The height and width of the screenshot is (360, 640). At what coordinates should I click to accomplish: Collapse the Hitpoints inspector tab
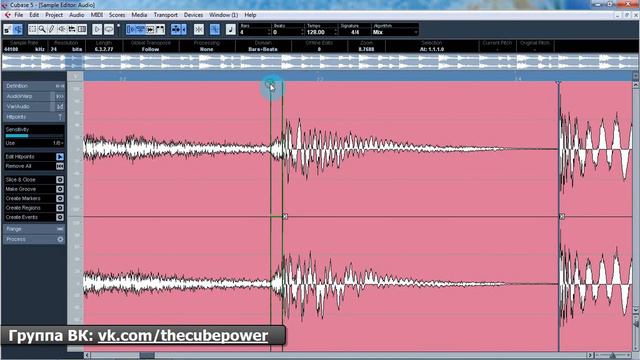(34, 117)
